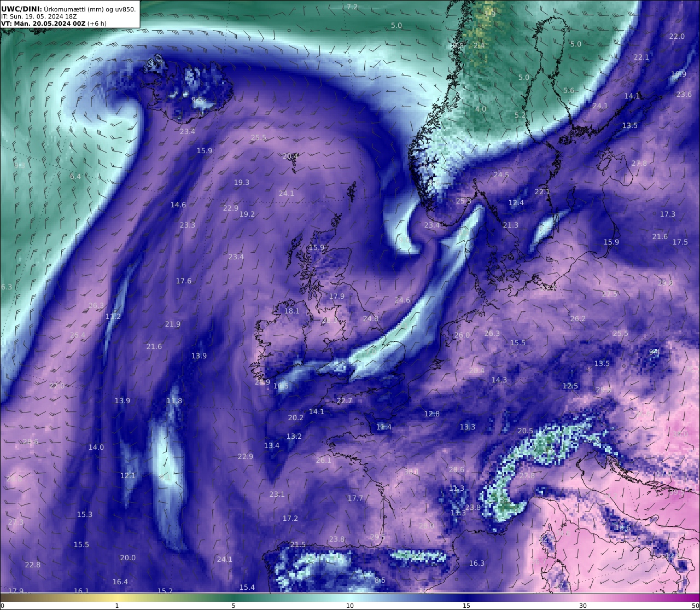Click the map value '18.1' over Ireland
The image size is (700, 610).
coord(292,311)
